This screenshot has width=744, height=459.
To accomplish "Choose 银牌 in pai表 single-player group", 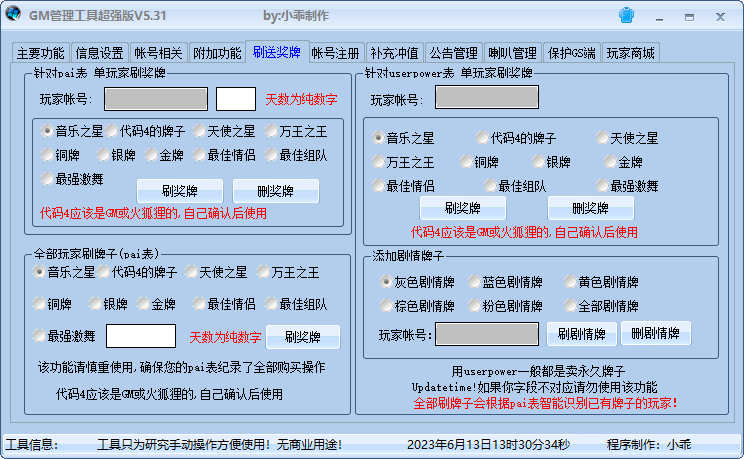I will point(116,155).
